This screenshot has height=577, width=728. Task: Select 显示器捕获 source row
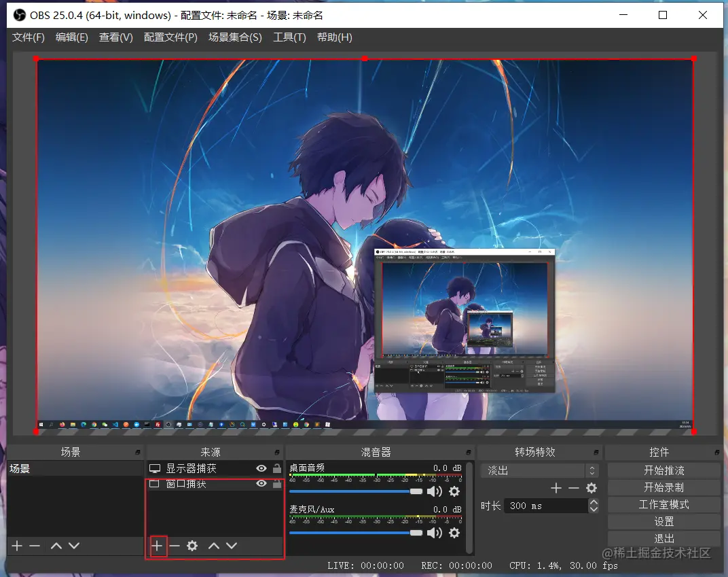tap(215, 468)
